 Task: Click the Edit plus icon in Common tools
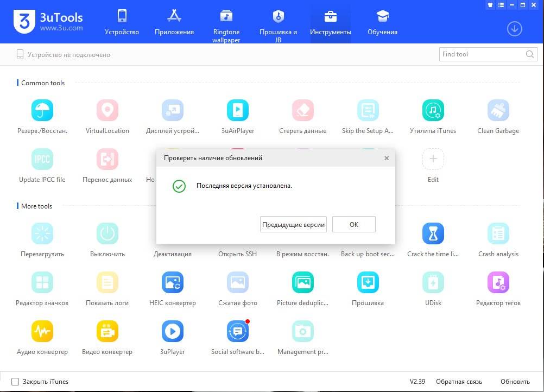pyautogui.click(x=433, y=159)
